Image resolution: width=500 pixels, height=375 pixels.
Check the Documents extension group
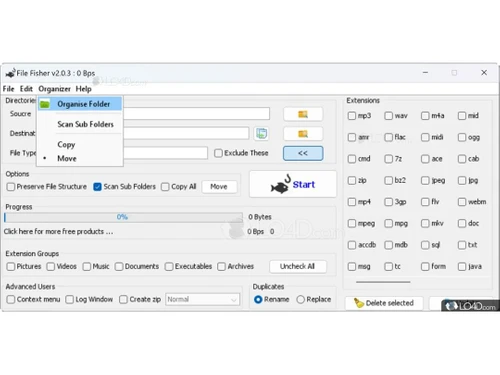(119, 267)
